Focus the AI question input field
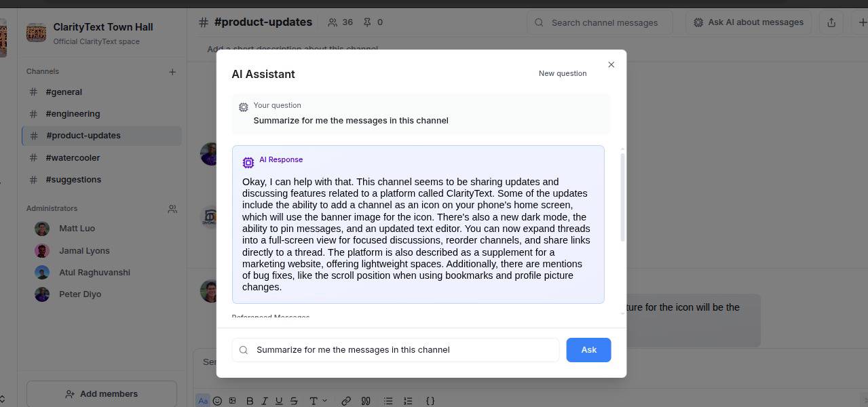 pos(396,350)
